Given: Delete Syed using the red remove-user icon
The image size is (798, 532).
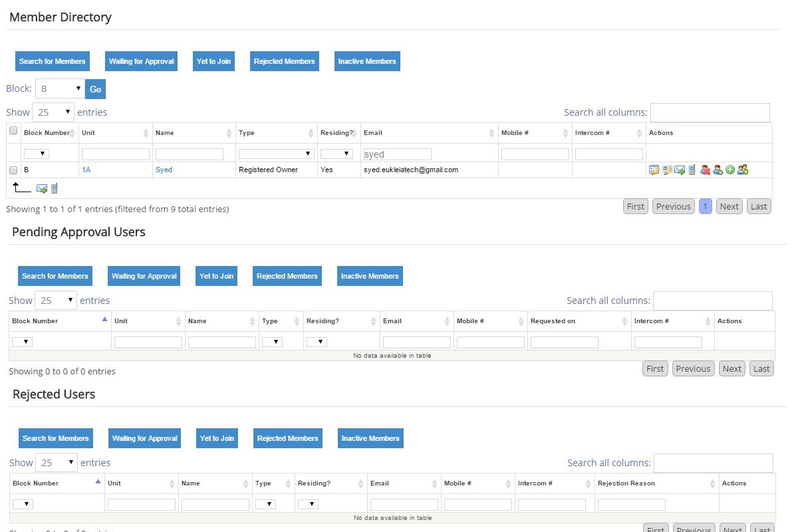Looking at the screenshot, I should pyautogui.click(x=704, y=170).
